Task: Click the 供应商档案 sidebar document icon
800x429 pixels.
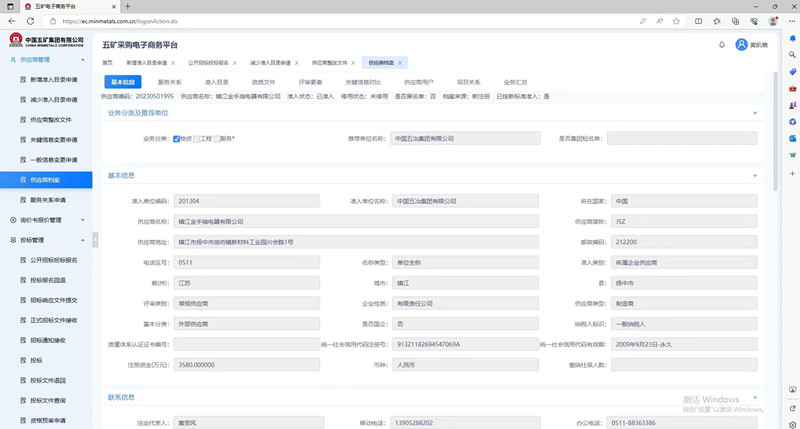Action: click(21, 180)
